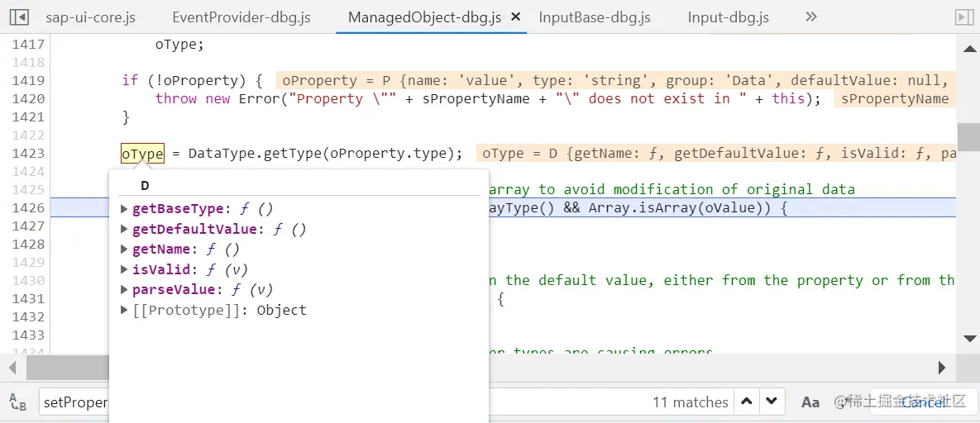Set breakpoint on line number 1419

pos(27,81)
